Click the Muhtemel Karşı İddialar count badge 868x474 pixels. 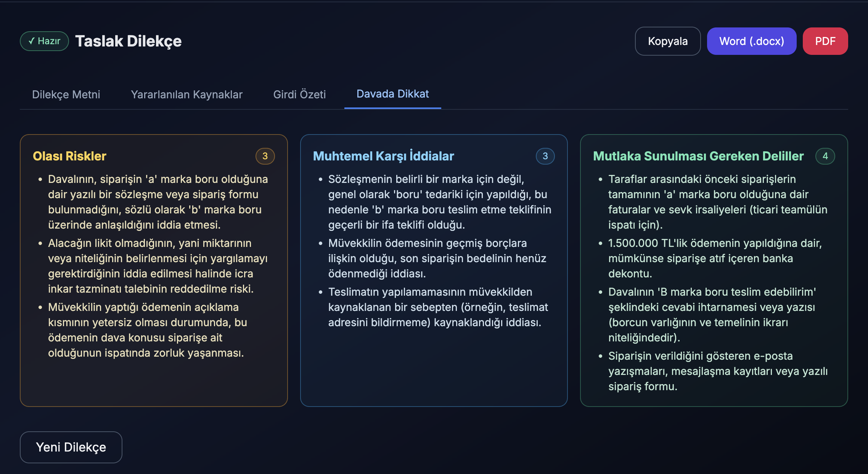(x=545, y=156)
